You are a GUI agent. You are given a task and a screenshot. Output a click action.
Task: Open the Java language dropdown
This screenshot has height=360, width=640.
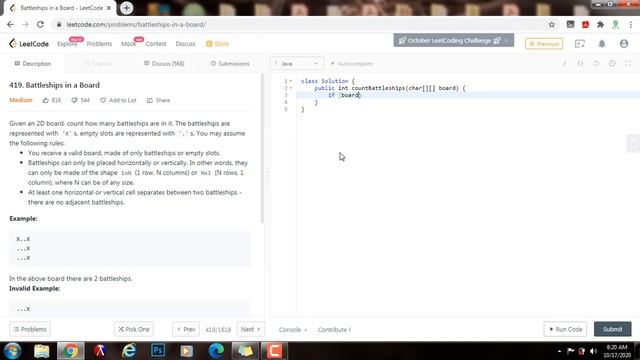point(297,64)
